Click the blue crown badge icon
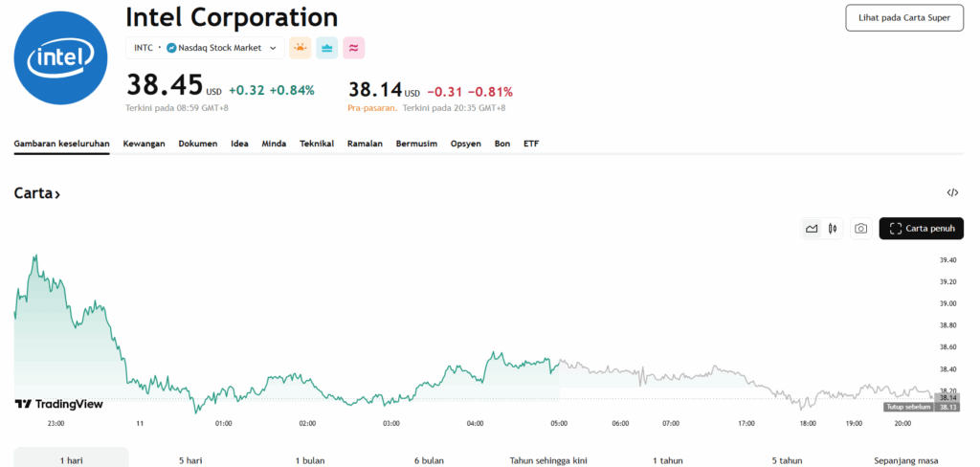Image resolution: width=980 pixels, height=467 pixels. click(x=327, y=48)
